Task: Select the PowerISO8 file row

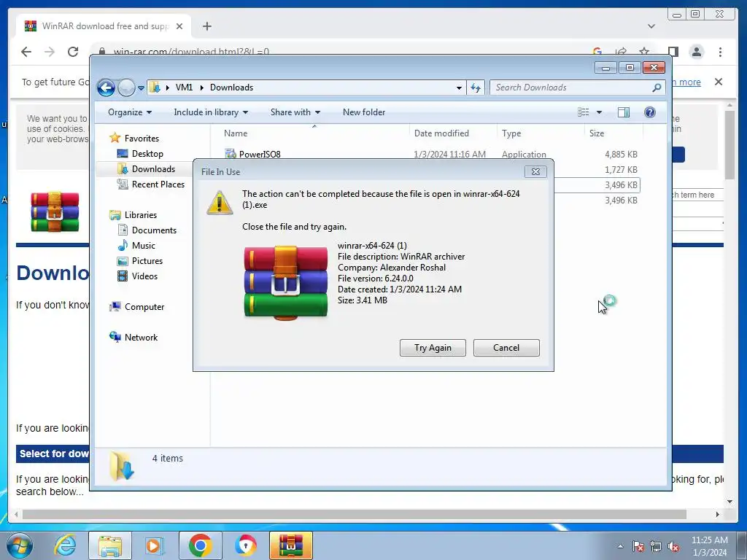Action: [x=431, y=155]
